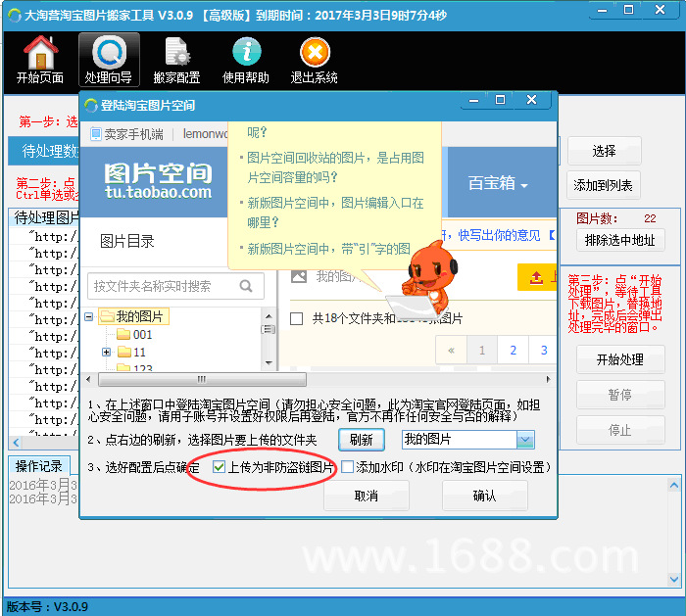Click the 停止 stop button
Image resolution: width=686 pixels, height=616 pixels.
[x=620, y=430]
